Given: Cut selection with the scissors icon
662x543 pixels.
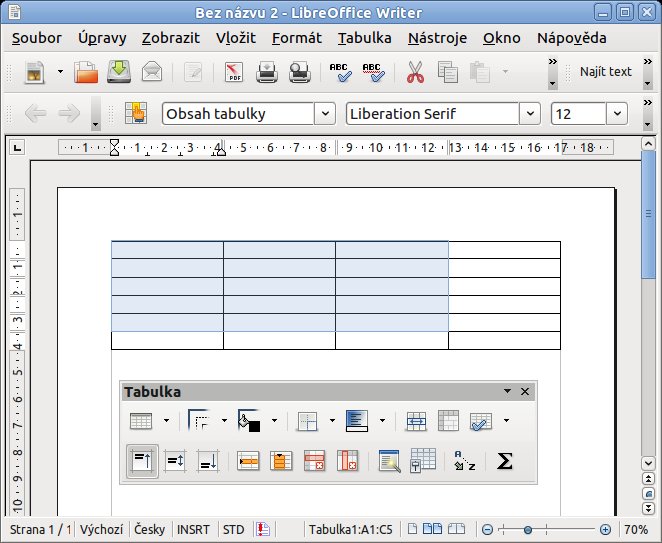Looking at the screenshot, I should click(x=415, y=72).
